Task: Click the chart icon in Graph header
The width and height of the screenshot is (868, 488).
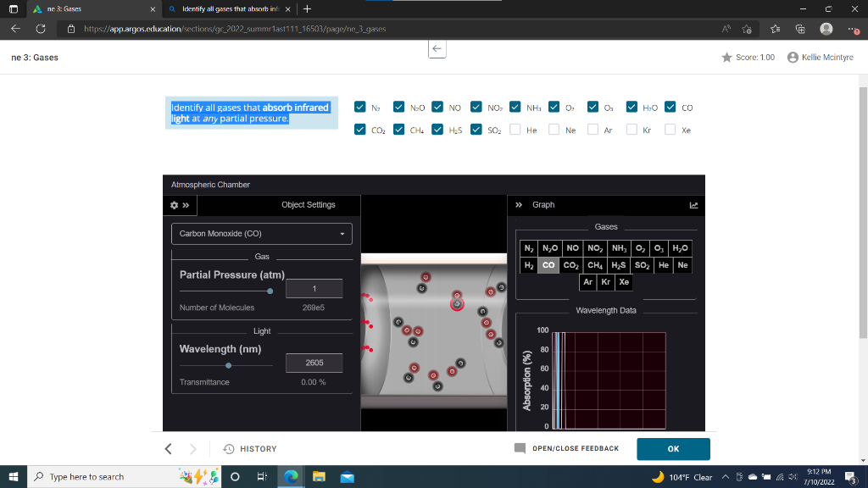Action: (x=693, y=205)
